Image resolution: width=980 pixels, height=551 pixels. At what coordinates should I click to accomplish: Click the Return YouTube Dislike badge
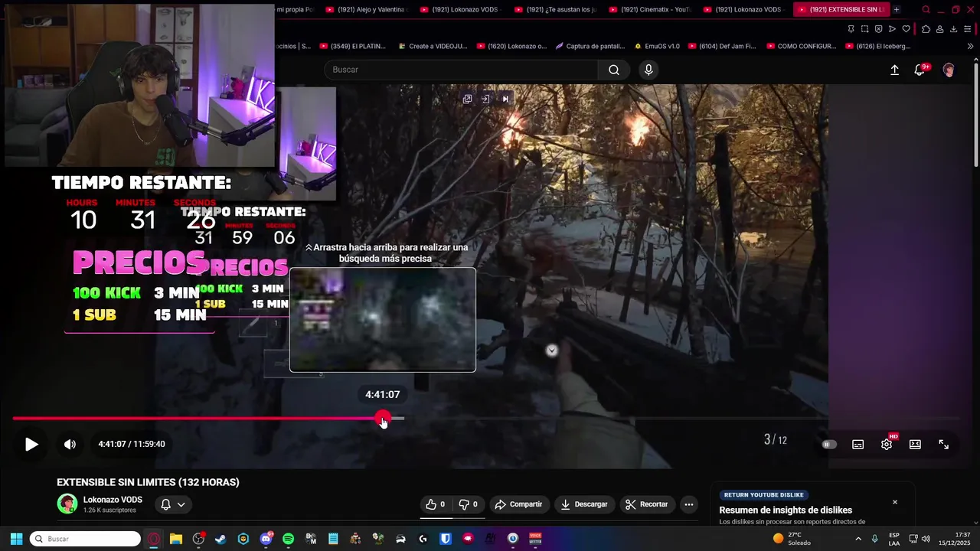click(764, 495)
